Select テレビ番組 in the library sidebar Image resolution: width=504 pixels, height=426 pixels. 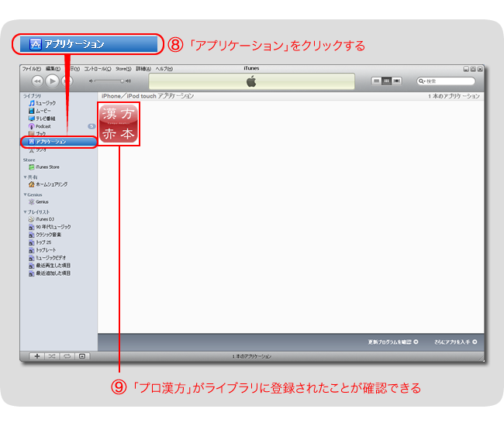45,118
